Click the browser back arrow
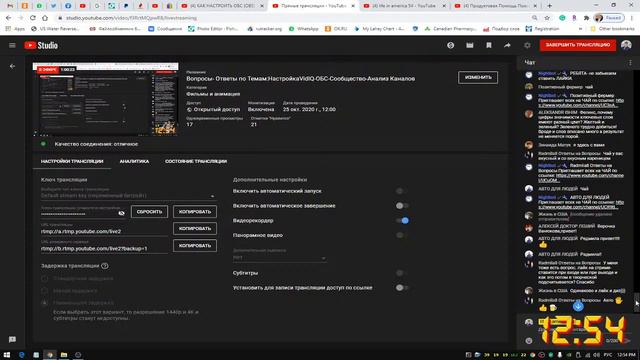This screenshot has height=360, width=640. 9,18
